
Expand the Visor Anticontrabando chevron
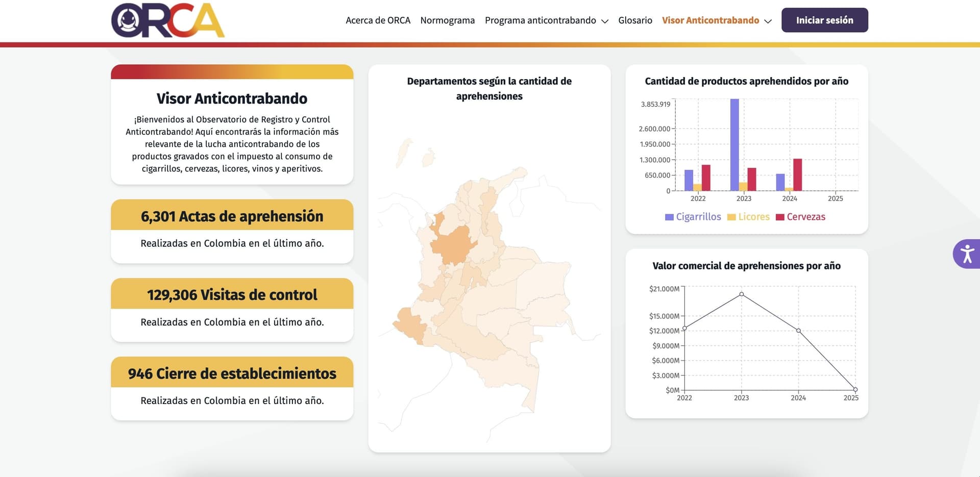coord(768,21)
